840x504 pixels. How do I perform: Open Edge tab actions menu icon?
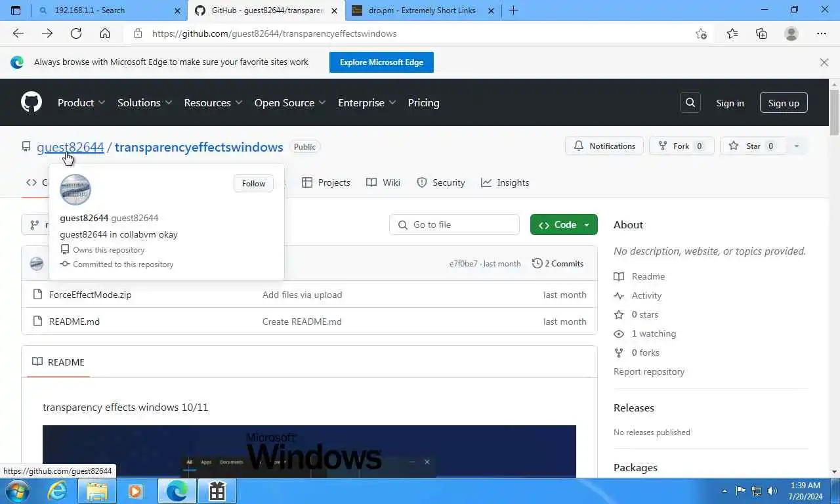pyautogui.click(x=16, y=10)
